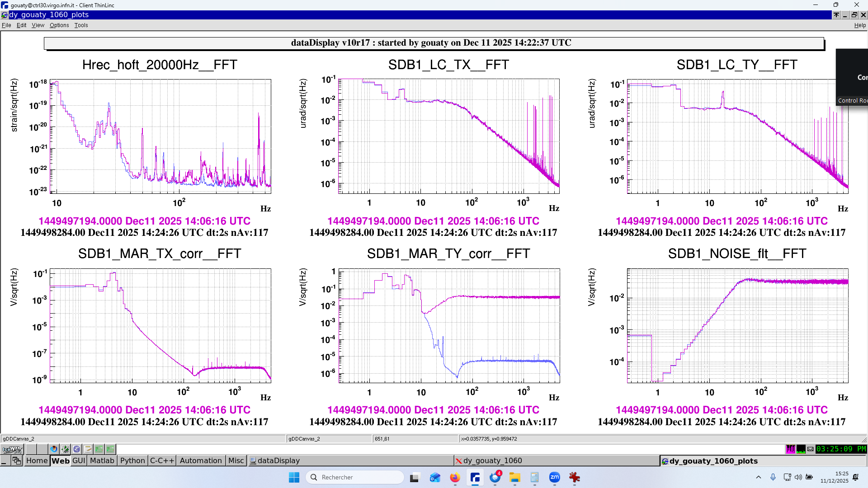This screenshot has height=488, width=868.
Task: Open Zoom from the Windows taskbar
Action: pyautogui.click(x=554, y=477)
